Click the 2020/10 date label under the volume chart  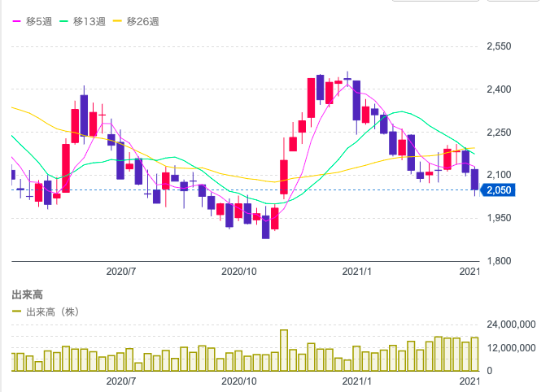click(x=239, y=381)
